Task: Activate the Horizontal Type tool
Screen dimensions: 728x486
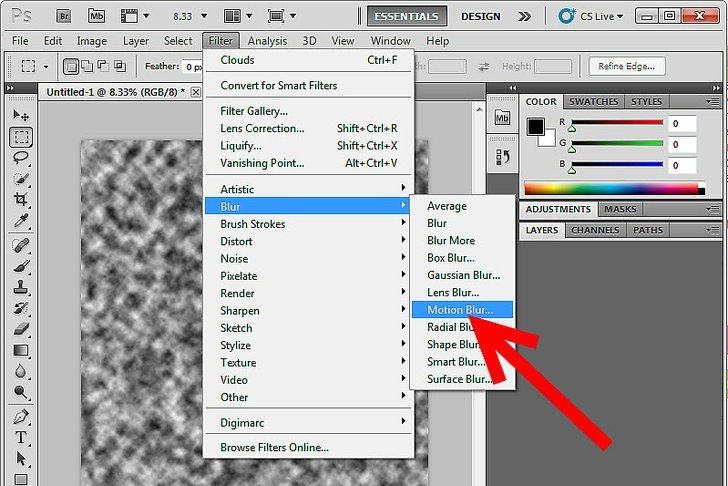Action: tap(21, 436)
